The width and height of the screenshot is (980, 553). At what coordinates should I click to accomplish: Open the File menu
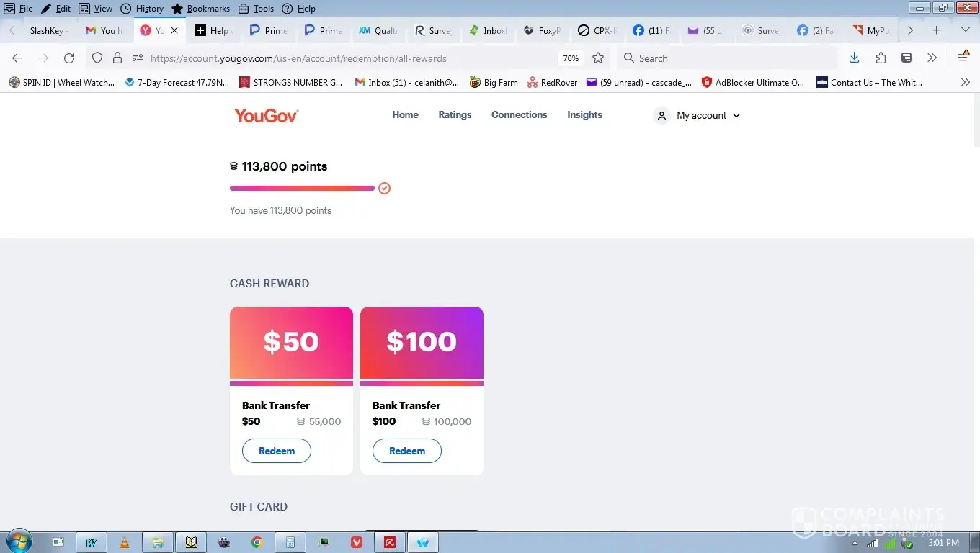point(19,9)
